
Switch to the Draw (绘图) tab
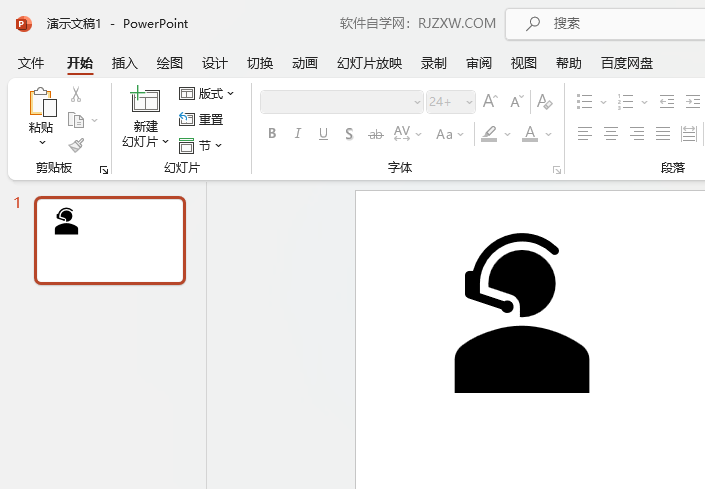pos(170,63)
